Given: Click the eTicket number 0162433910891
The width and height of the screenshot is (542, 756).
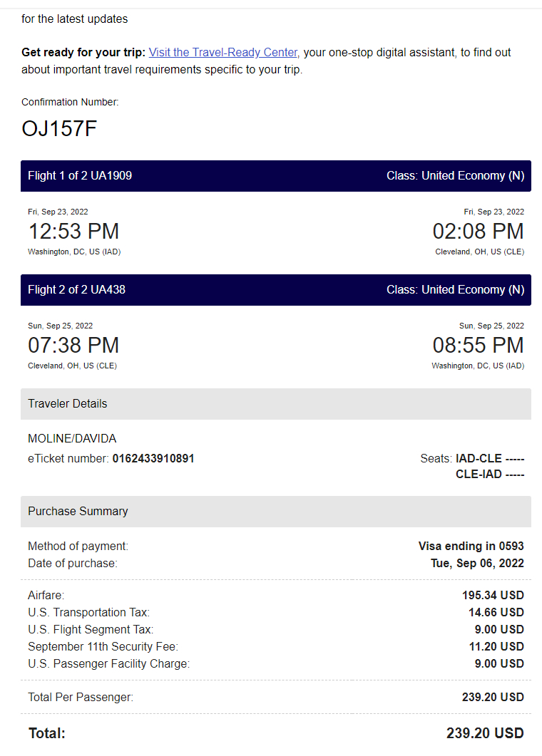Looking at the screenshot, I should tap(153, 459).
